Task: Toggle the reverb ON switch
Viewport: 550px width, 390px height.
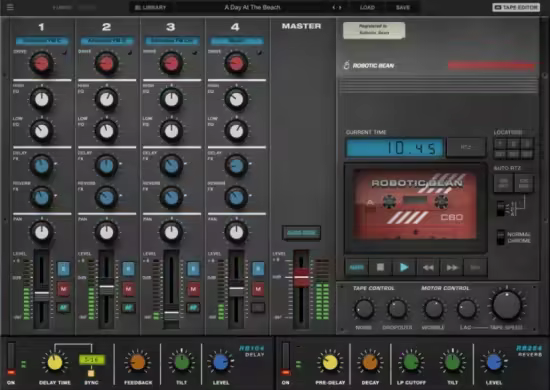Action: [286, 359]
